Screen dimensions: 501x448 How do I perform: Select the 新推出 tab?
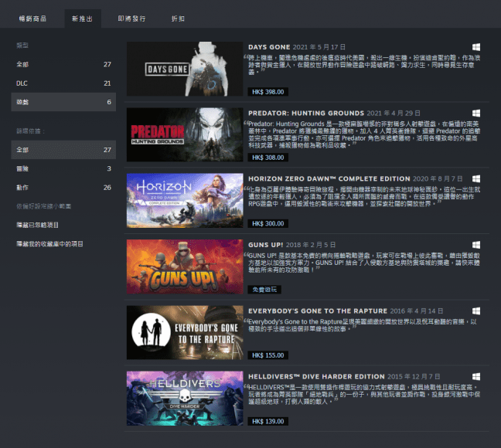tap(83, 19)
